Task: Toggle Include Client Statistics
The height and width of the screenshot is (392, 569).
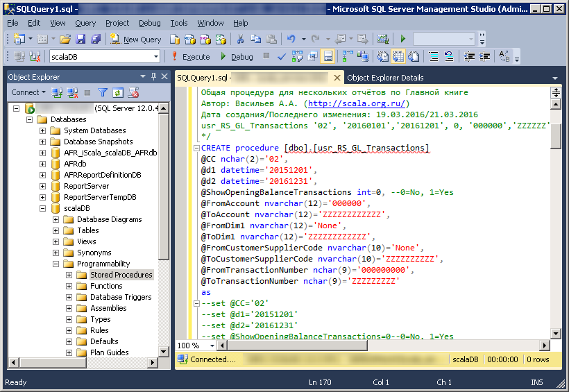Action: [362, 57]
